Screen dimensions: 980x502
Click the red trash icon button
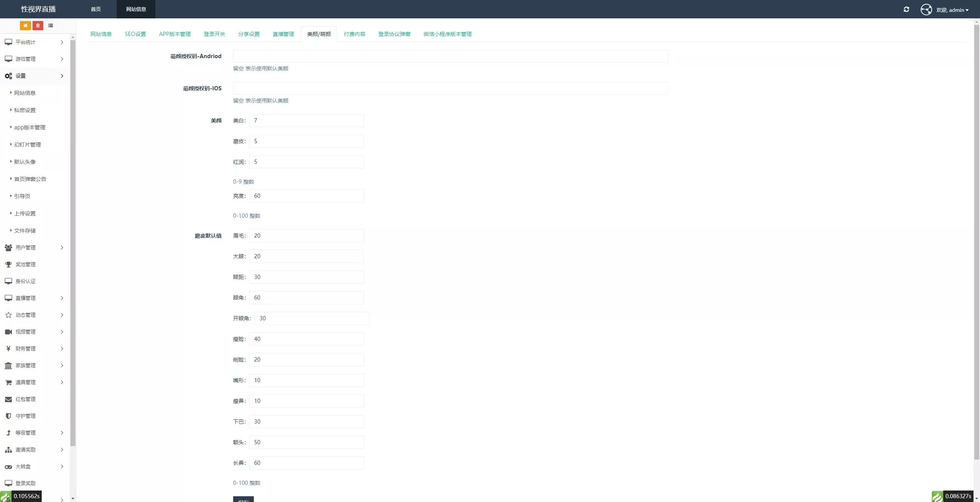(x=38, y=26)
